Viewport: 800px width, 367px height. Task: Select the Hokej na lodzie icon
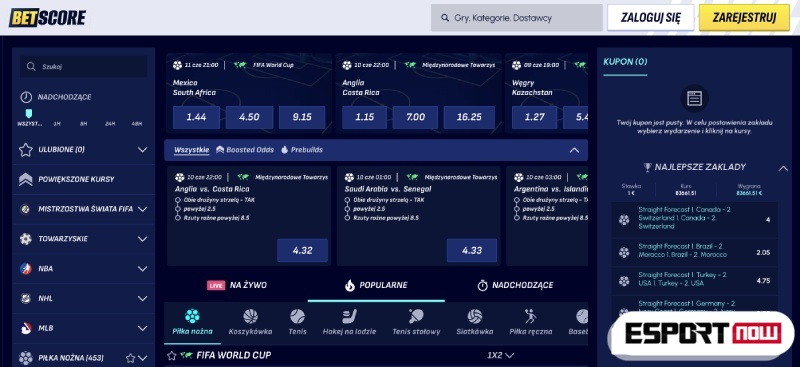pyautogui.click(x=349, y=316)
